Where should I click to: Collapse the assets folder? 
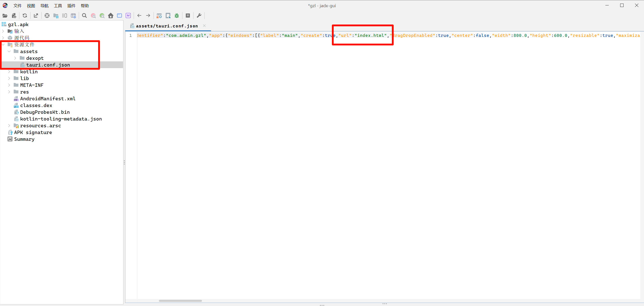click(x=9, y=51)
